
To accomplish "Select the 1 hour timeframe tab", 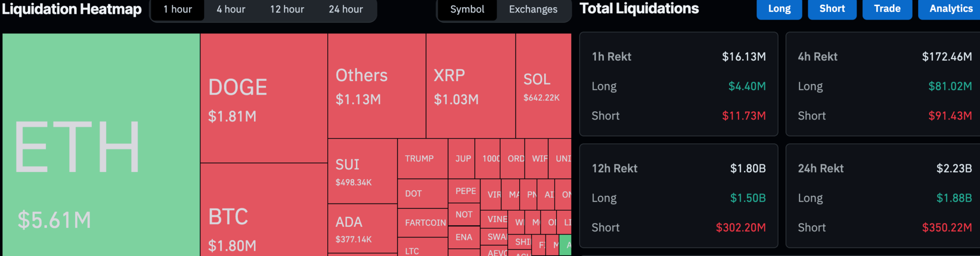I will coord(178,10).
